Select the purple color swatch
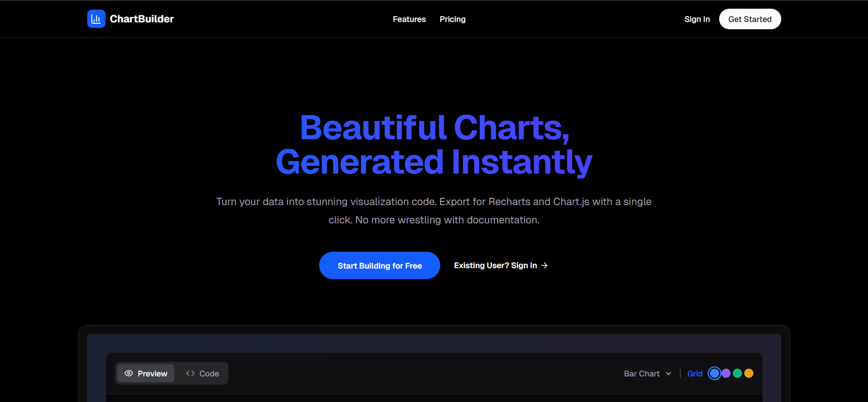This screenshot has height=402, width=868. pos(726,373)
